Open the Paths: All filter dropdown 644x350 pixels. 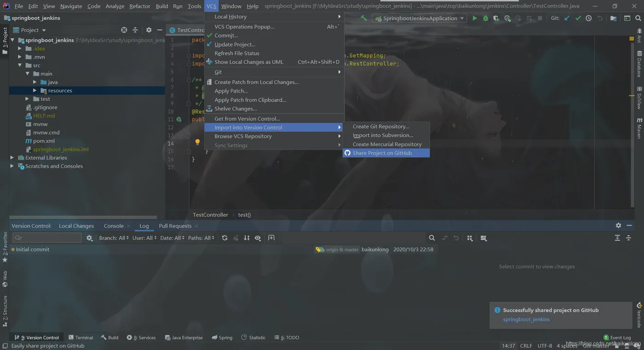click(201, 238)
